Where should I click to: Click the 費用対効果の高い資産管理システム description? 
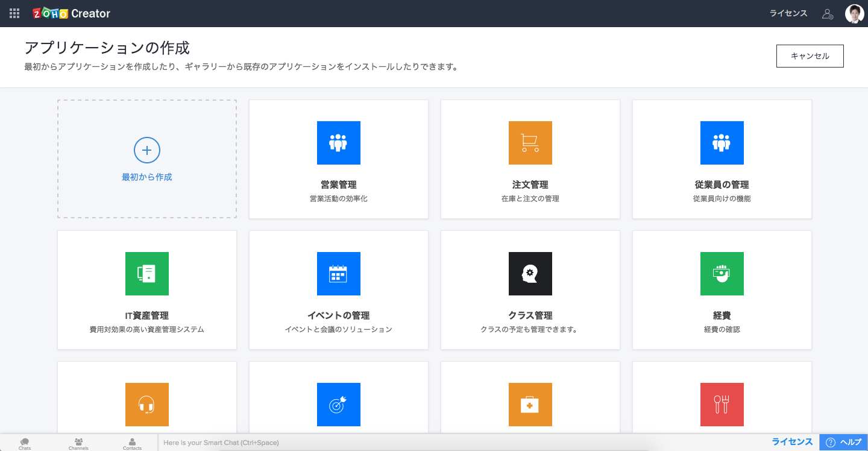[147, 329]
